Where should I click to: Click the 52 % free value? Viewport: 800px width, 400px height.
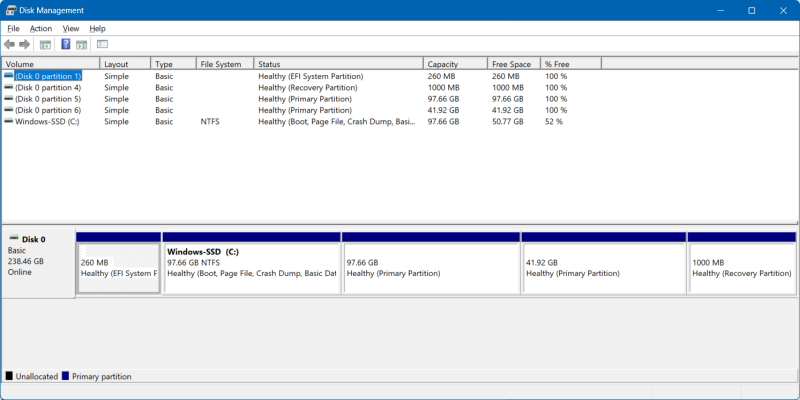point(554,121)
